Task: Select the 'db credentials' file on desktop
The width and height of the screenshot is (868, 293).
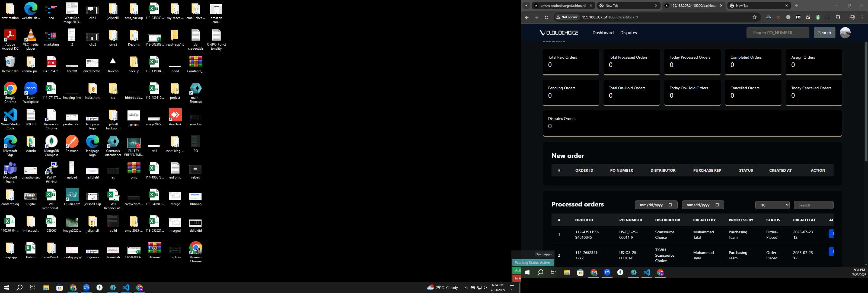Action: [195, 39]
